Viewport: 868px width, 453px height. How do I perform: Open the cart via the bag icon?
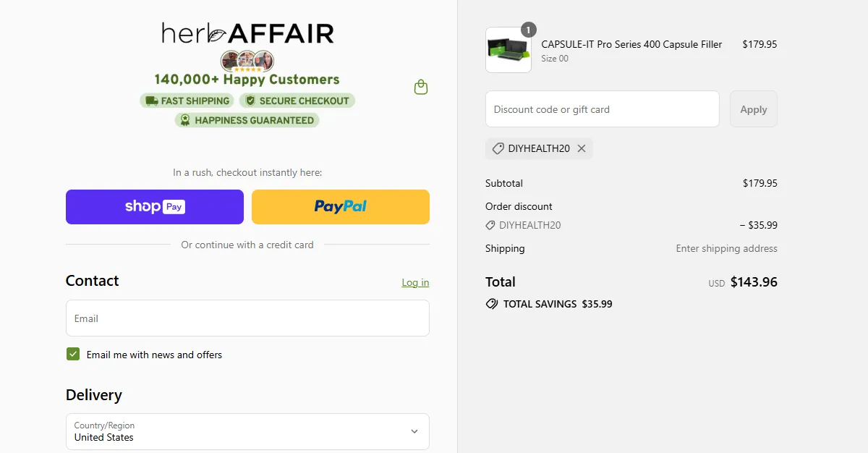[420, 86]
